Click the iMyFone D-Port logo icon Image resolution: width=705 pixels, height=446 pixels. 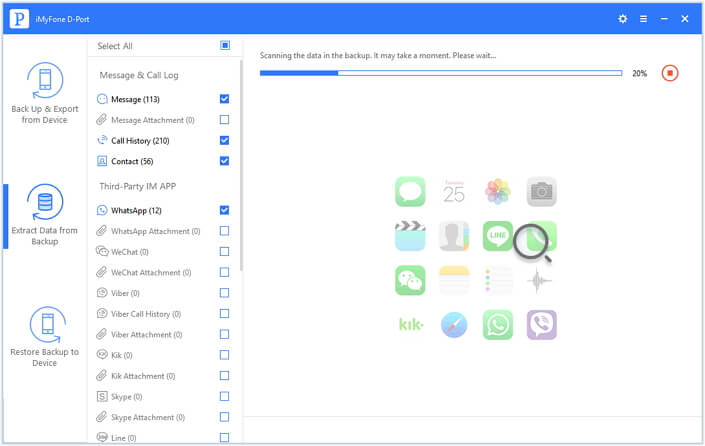(19, 19)
